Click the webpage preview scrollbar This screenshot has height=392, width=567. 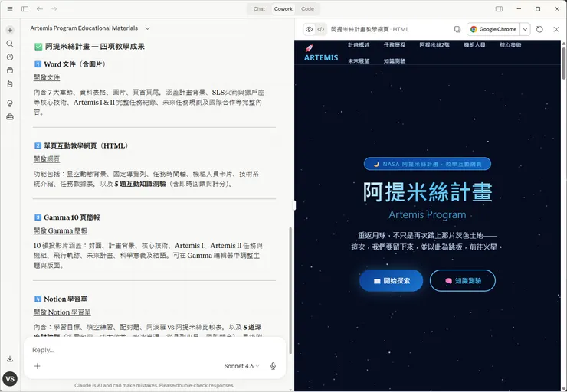pos(564,64)
